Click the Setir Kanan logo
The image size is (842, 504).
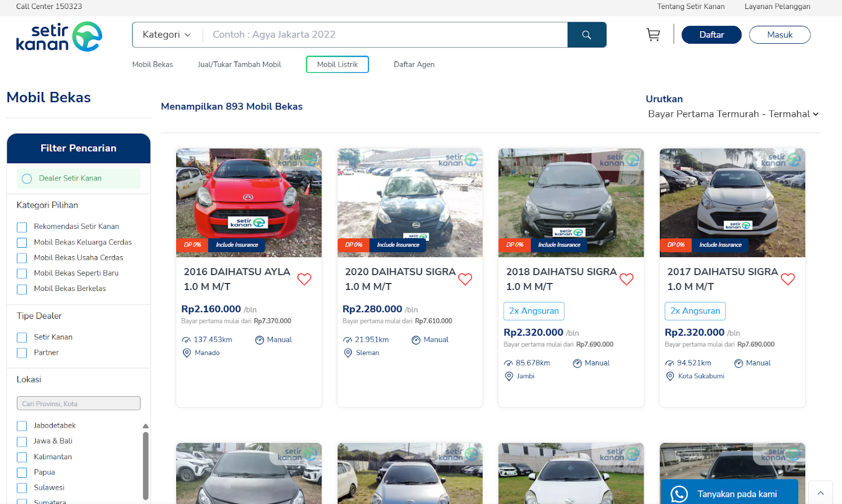pos(59,36)
